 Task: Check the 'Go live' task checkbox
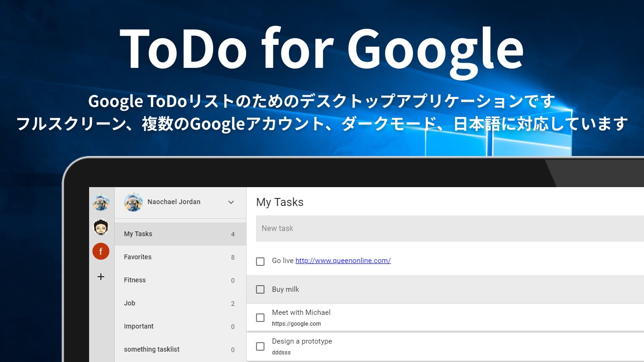tap(260, 261)
